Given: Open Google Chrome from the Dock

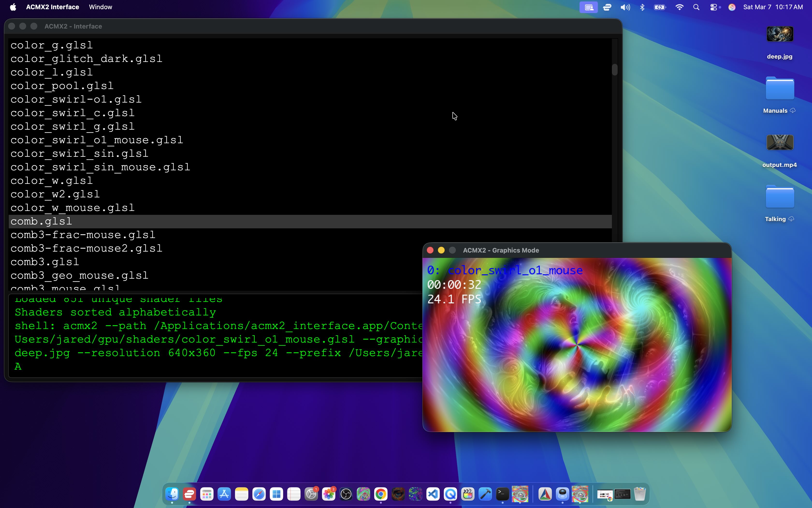Looking at the screenshot, I should pyautogui.click(x=381, y=494).
